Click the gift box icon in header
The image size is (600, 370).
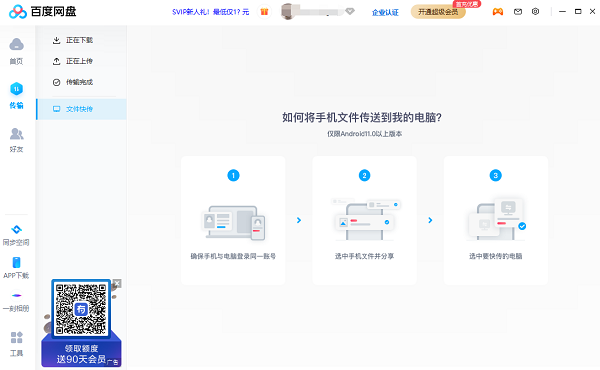point(264,12)
